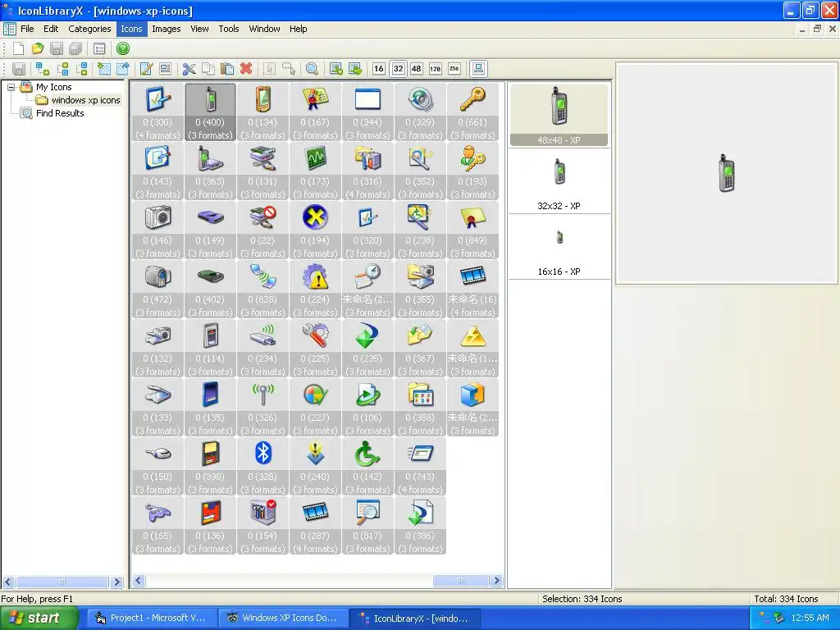Screen dimensions: 840x630
Task: Open the Edit menu
Action: pos(51,29)
